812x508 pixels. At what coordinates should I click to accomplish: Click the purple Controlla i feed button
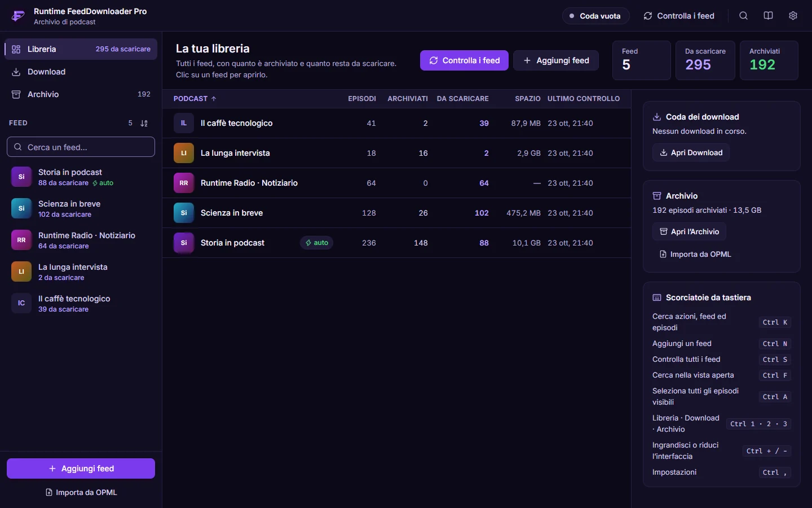(464, 60)
